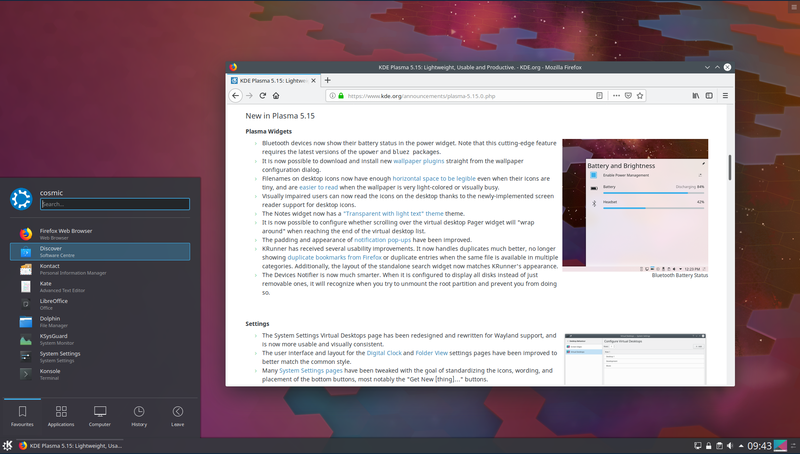Open the Folder View link

(x=431, y=352)
